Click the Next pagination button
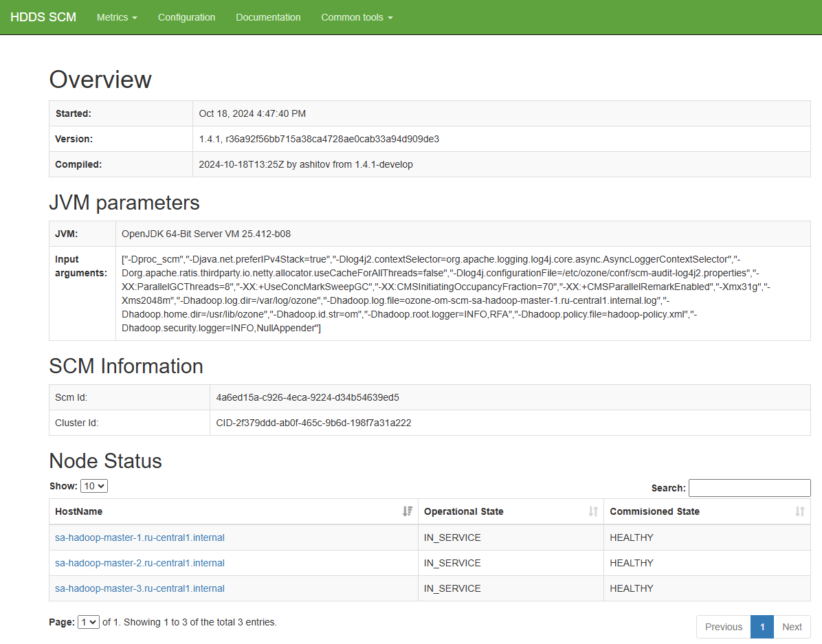The width and height of the screenshot is (822, 644). coord(792,627)
